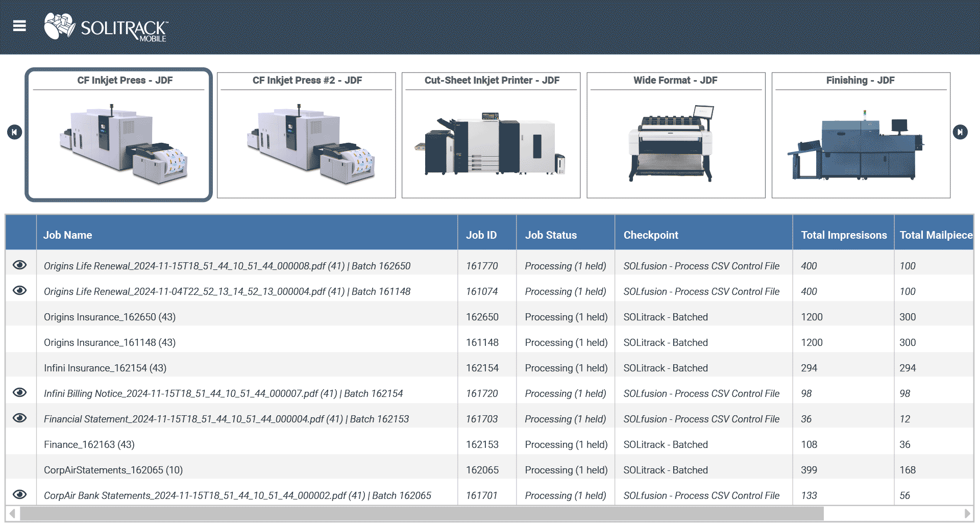Click eye icon for job 161074
980x530 pixels.
pos(20,290)
